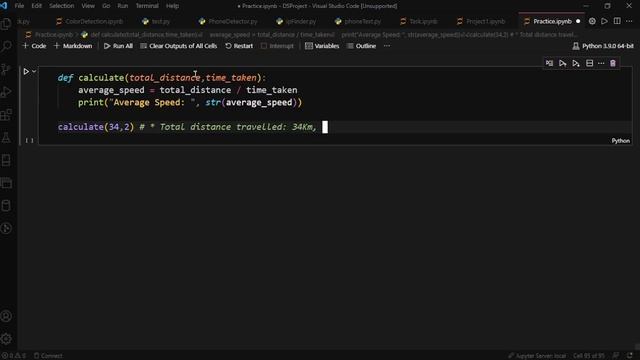Click the def calculate line

pos(162,78)
